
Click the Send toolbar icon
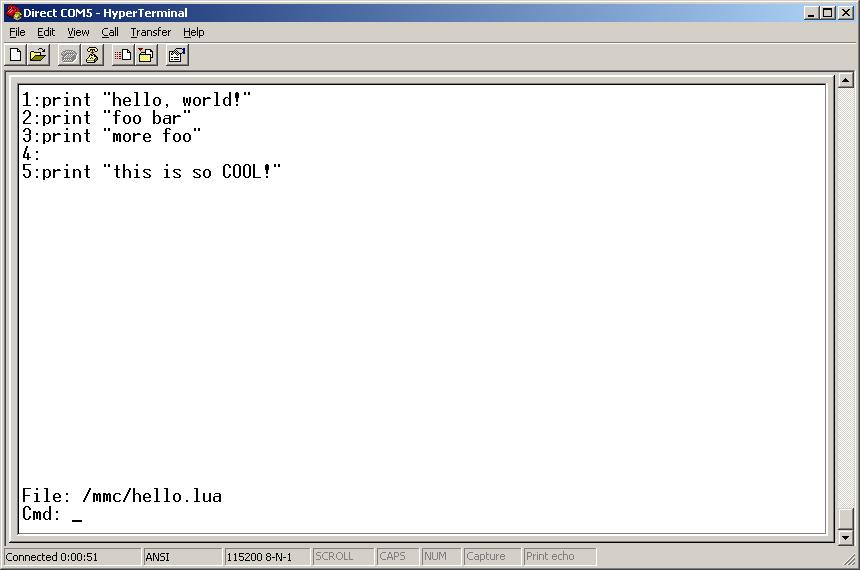point(122,56)
